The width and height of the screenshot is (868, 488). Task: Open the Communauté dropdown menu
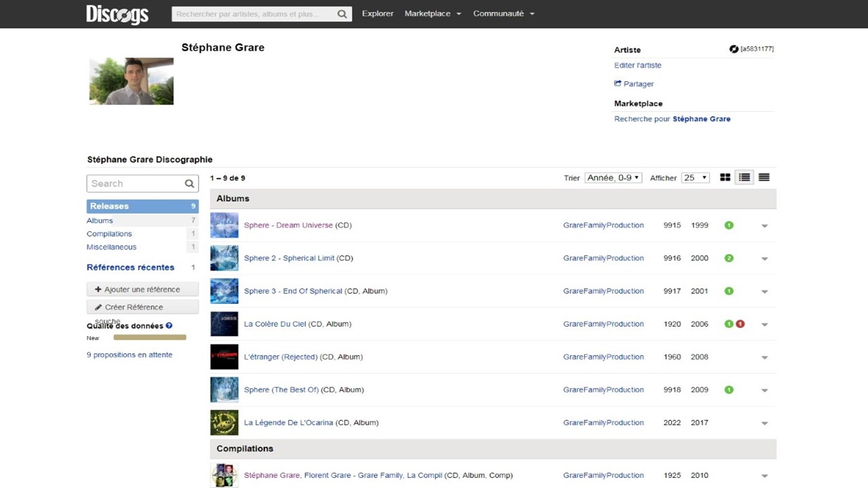(504, 14)
